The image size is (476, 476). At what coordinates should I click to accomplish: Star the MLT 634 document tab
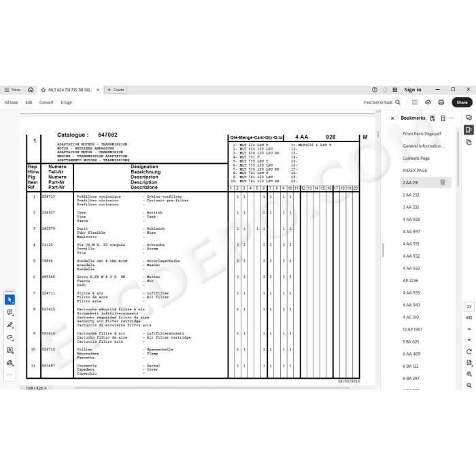coord(44,90)
